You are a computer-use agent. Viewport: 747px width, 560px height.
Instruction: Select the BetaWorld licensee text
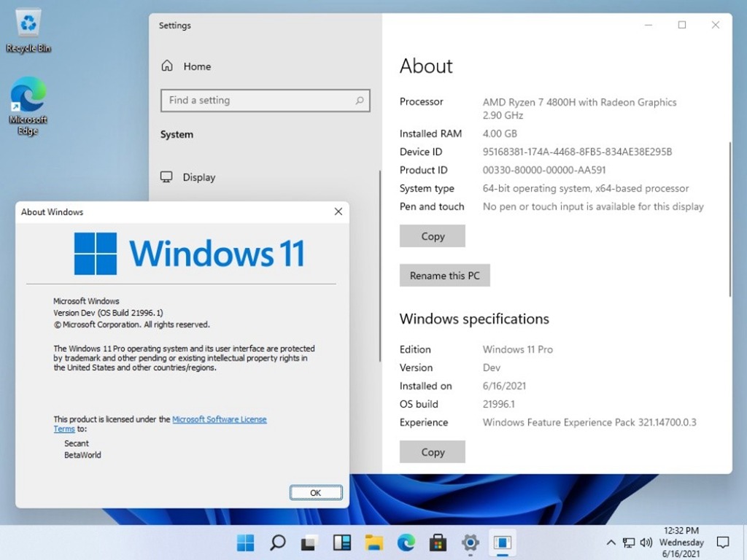pyautogui.click(x=82, y=455)
